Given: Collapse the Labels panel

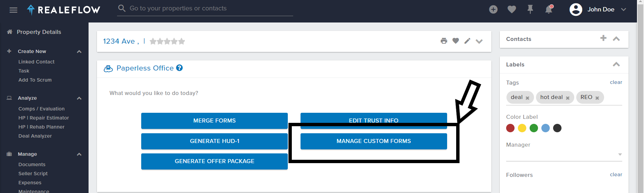Looking at the screenshot, I should coord(616,64).
